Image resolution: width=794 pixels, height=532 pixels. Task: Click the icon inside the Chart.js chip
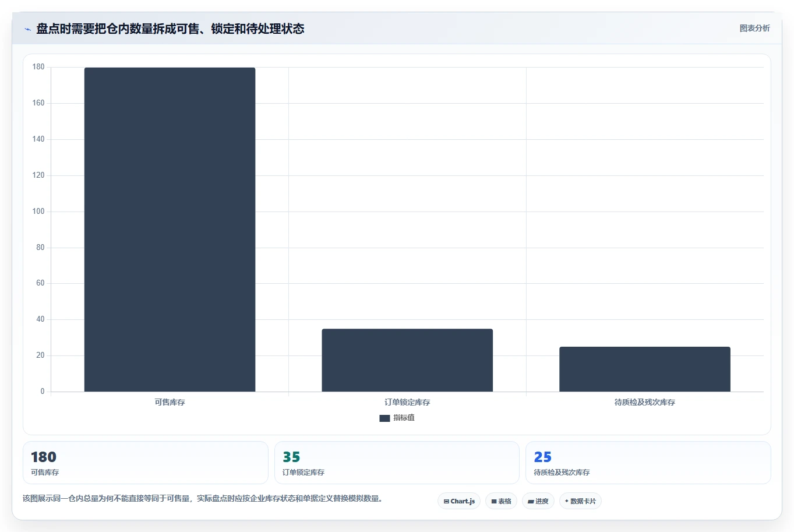pyautogui.click(x=446, y=501)
